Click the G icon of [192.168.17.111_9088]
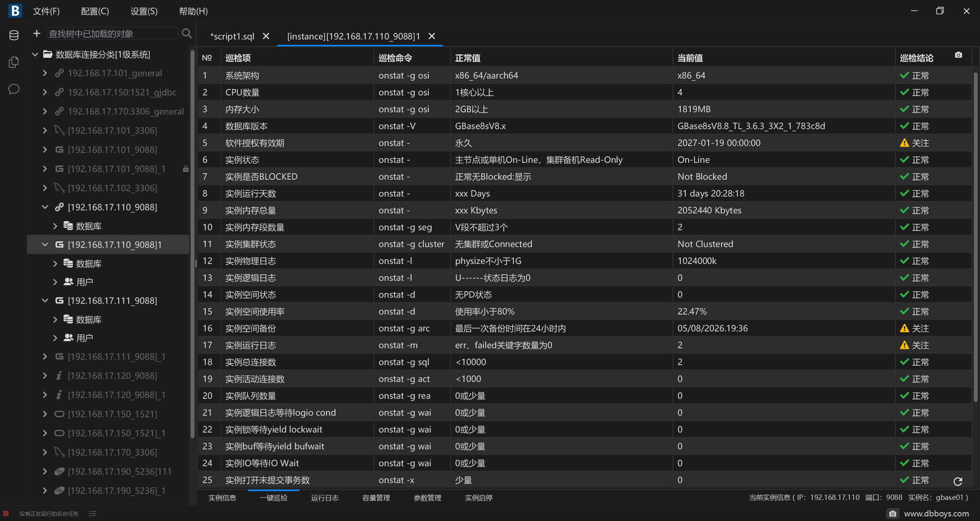 [x=59, y=300]
